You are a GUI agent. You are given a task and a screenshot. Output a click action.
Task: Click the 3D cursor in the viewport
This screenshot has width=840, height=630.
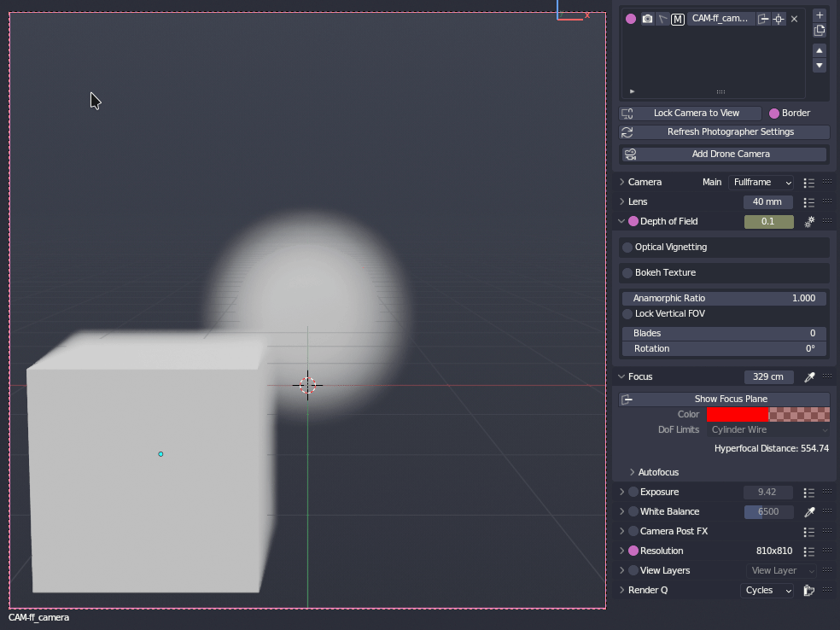[x=307, y=385]
